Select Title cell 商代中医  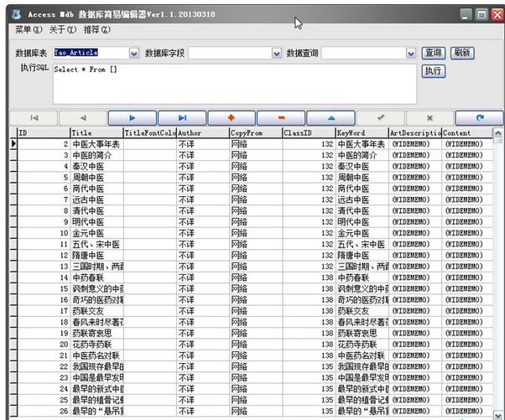(x=96, y=189)
